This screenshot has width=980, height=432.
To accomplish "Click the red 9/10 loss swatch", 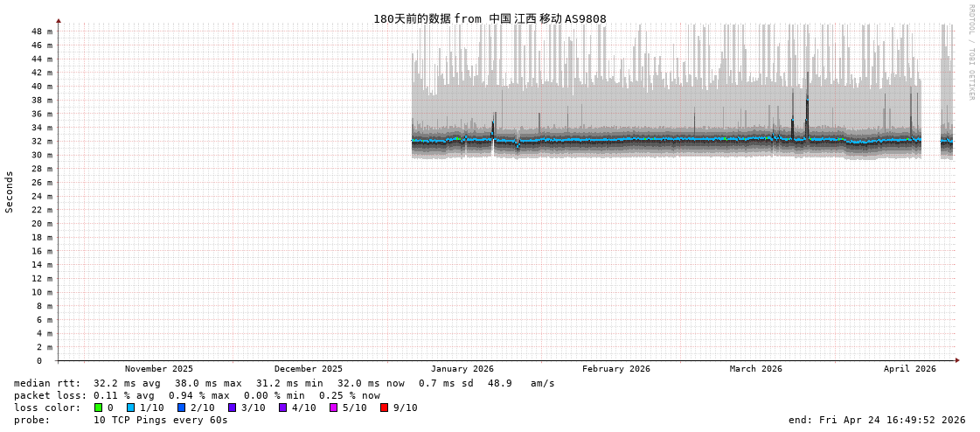I will 385,408.
